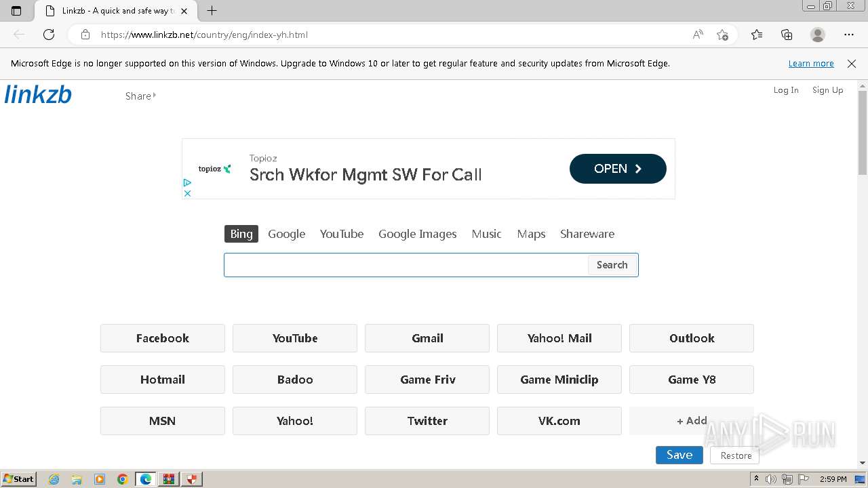Click the taskbar clock 2:59 PM
This screenshot has width=868, height=488.
click(833, 479)
